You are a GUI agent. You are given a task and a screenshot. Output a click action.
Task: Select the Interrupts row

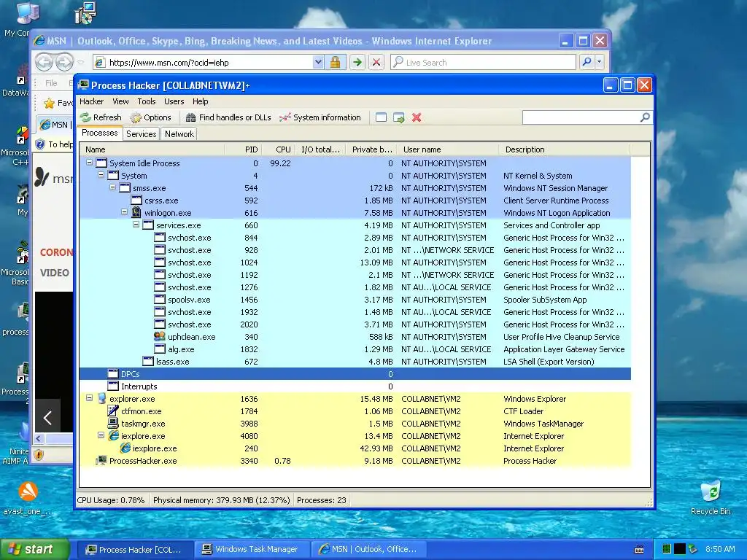point(355,386)
